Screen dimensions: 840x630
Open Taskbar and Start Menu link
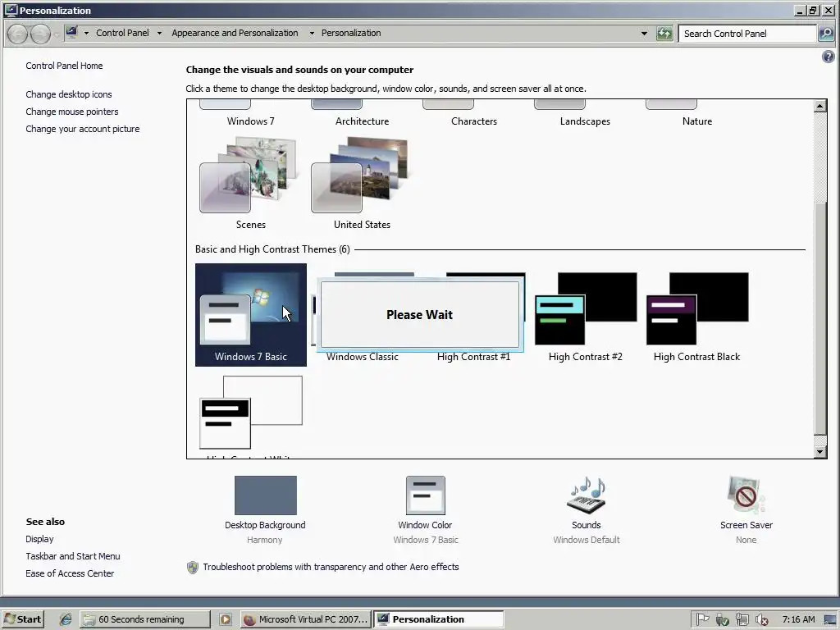(73, 556)
